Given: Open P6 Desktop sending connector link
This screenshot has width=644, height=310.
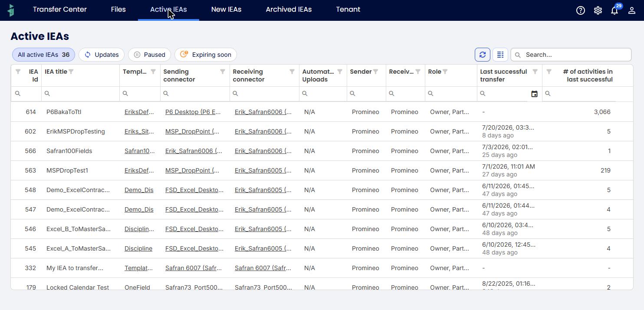Looking at the screenshot, I should 193,112.
